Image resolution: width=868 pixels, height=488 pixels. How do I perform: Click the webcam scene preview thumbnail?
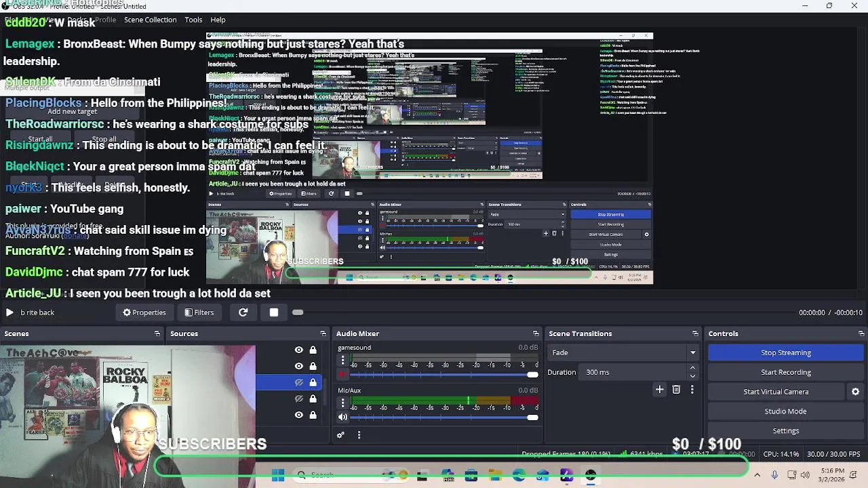point(127,416)
